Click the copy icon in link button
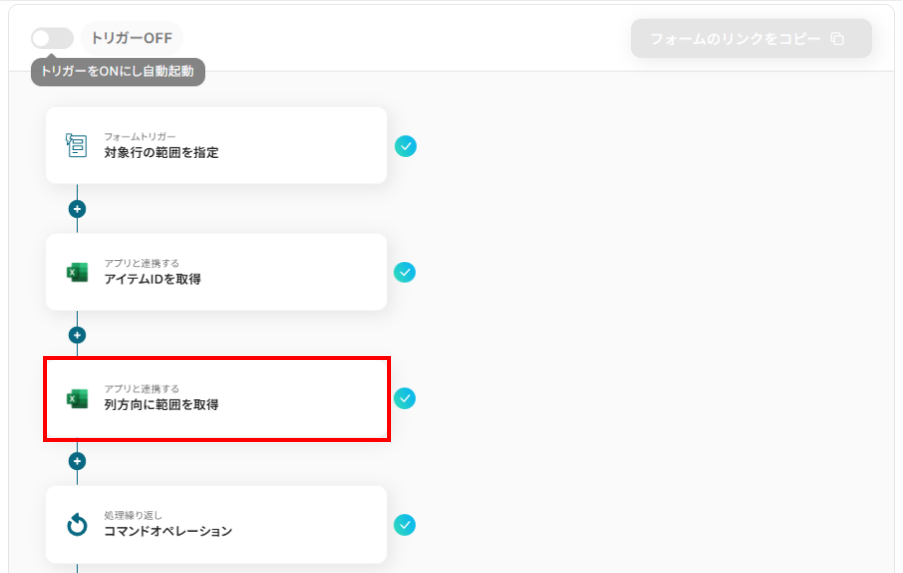903x573 pixels. (x=838, y=39)
